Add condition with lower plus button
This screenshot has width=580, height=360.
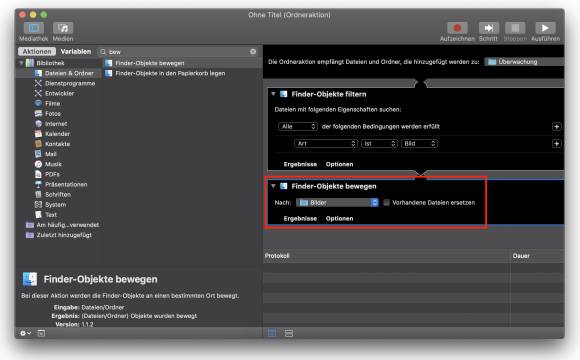[556, 144]
